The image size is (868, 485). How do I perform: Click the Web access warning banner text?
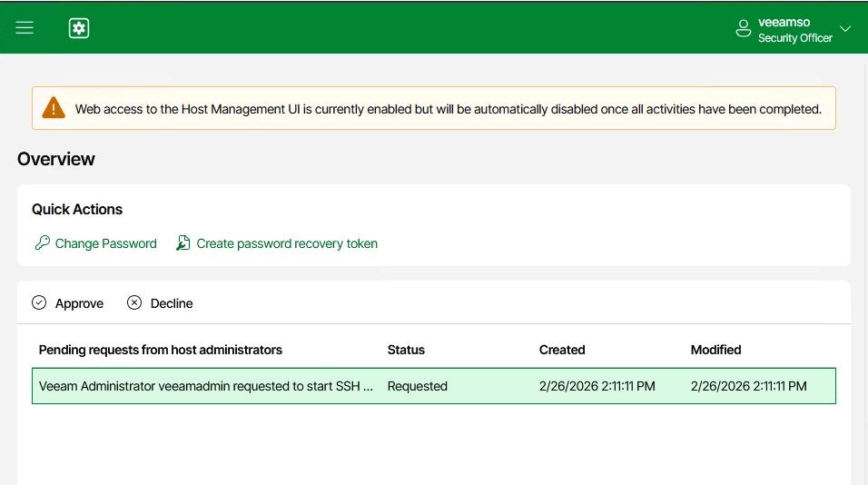pos(449,109)
